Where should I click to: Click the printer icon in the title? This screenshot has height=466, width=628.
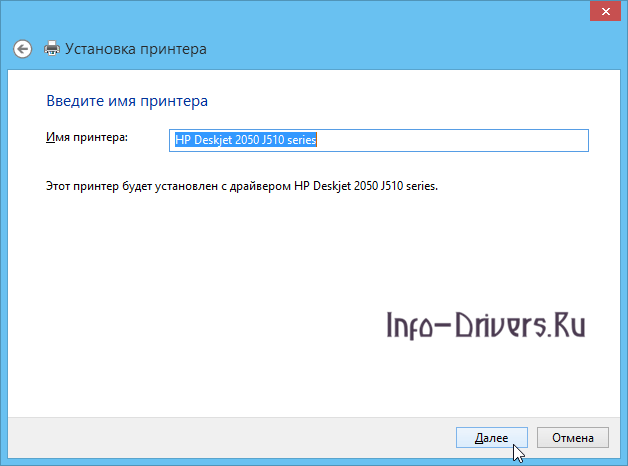pyautogui.click(x=52, y=48)
